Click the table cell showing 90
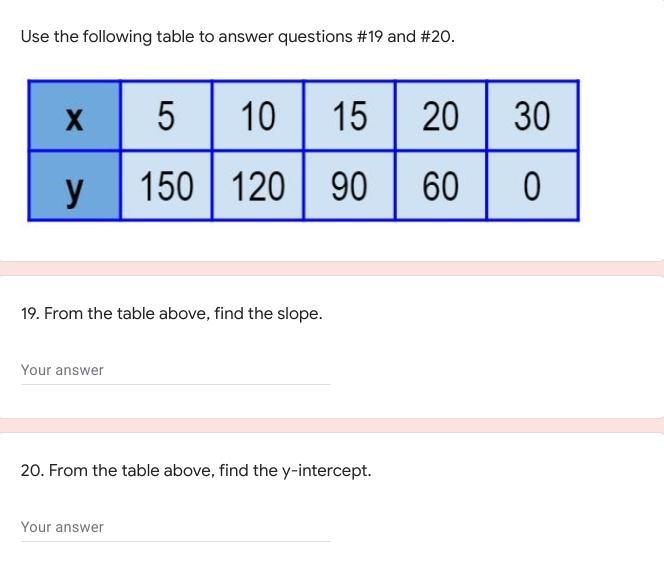Image resolution: width=664 pixels, height=574 pixels. click(349, 186)
